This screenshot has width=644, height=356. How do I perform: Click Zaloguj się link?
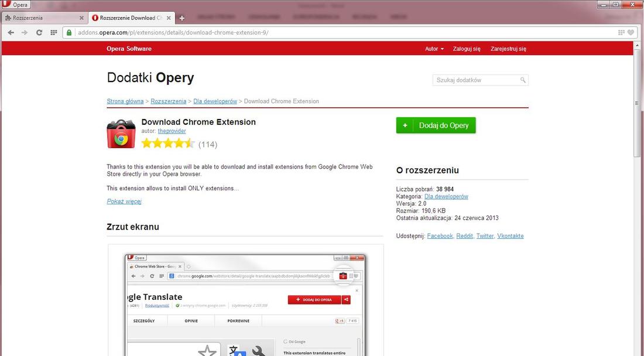pos(467,49)
